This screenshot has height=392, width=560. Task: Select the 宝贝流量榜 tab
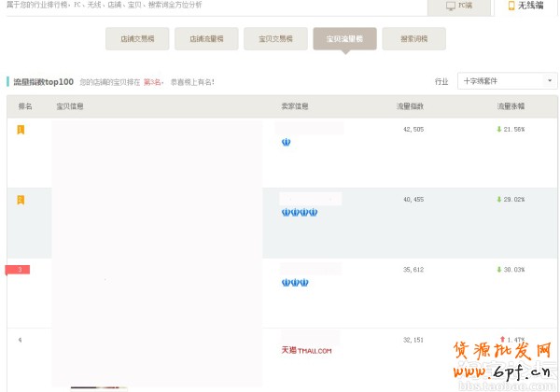(344, 39)
